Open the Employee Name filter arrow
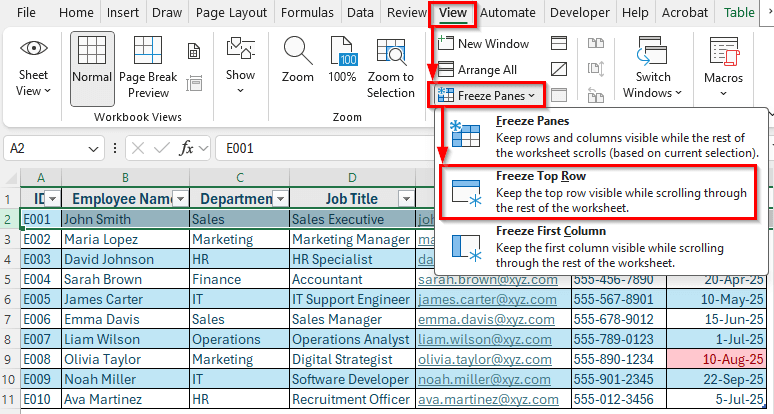 coord(181,199)
